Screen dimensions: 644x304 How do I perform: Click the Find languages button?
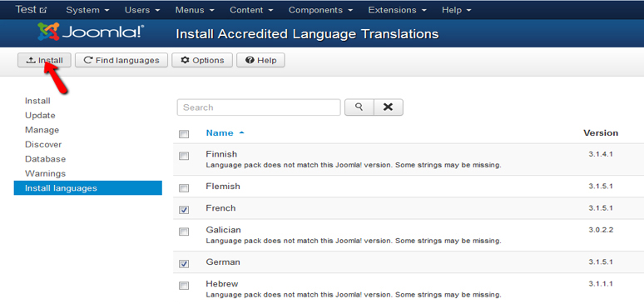pos(121,60)
